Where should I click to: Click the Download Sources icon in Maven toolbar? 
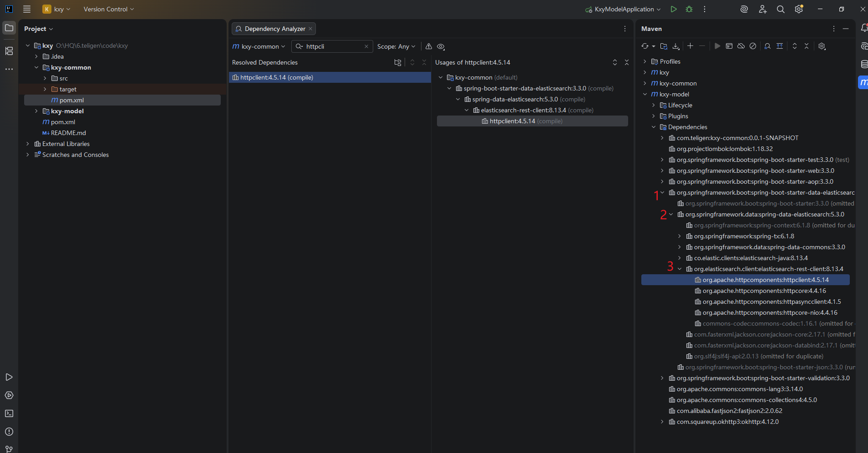tap(676, 46)
